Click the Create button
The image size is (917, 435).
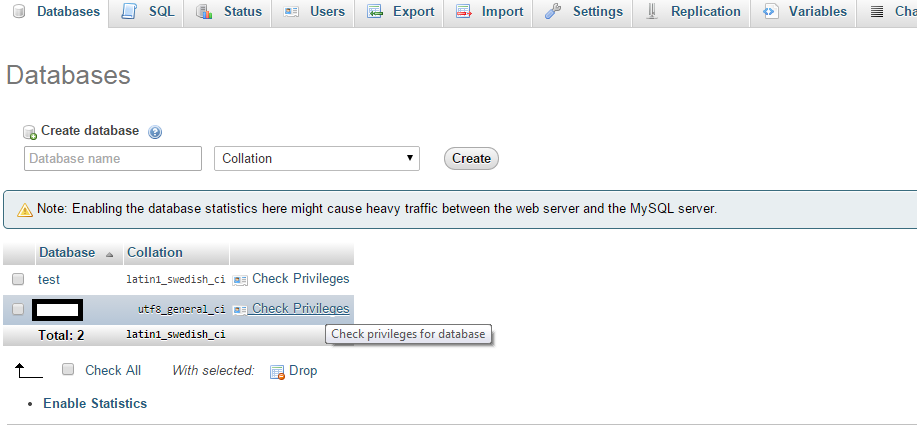[x=471, y=158]
